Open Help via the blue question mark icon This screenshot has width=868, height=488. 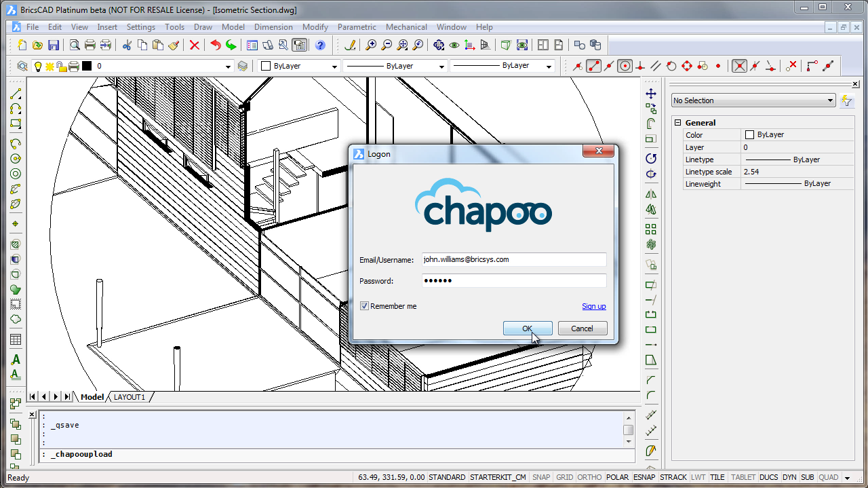tap(320, 45)
